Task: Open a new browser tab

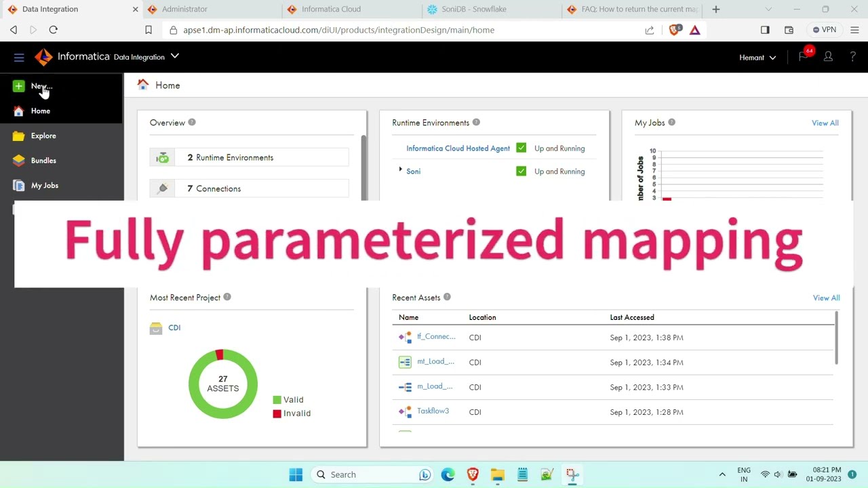Action: (715, 9)
